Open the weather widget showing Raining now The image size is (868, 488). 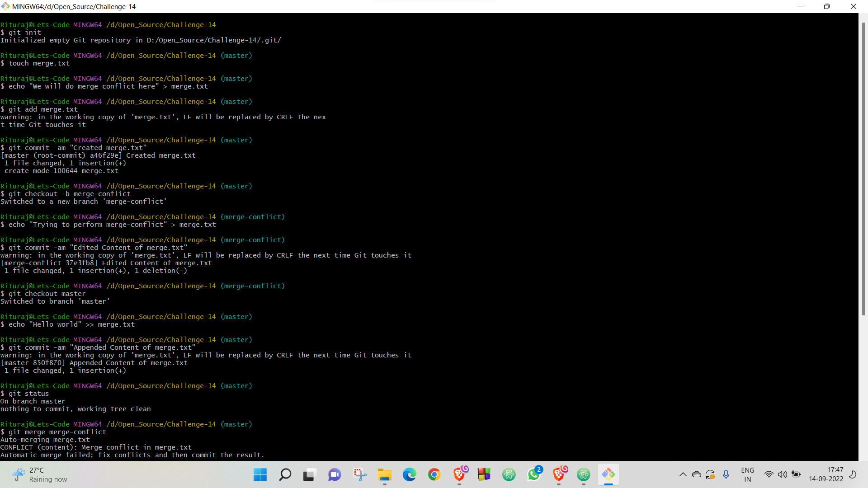tap(40, 474)
